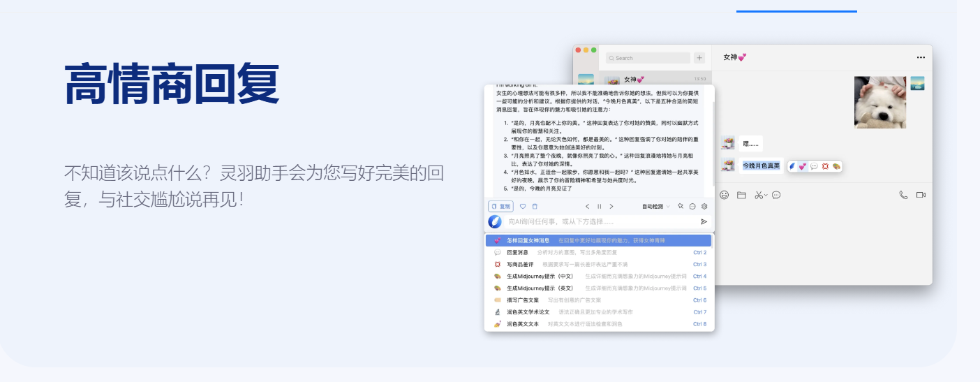This screenshot has height=382, width=980.
Task: Select 生成Midjourney提示（英文） entry
Action: (x=599, y=288)
